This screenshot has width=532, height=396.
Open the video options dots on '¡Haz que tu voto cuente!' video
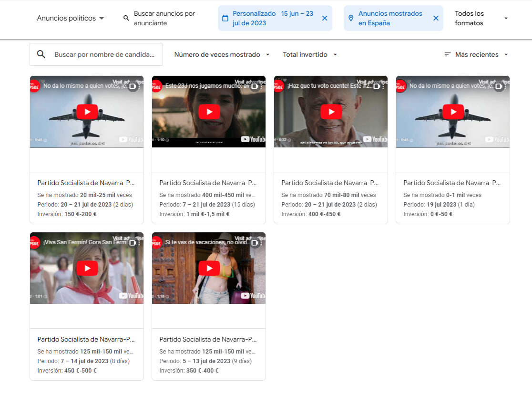[383, 86]
